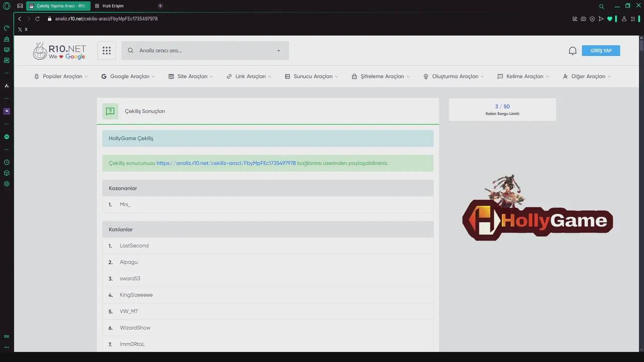Open the new tab plus button
The width and height of the screenshot is (644, 362).
(160, 6)
